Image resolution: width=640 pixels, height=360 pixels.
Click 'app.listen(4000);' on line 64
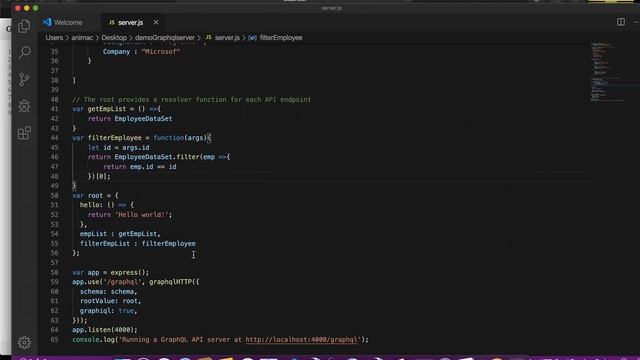pos(105,330)
